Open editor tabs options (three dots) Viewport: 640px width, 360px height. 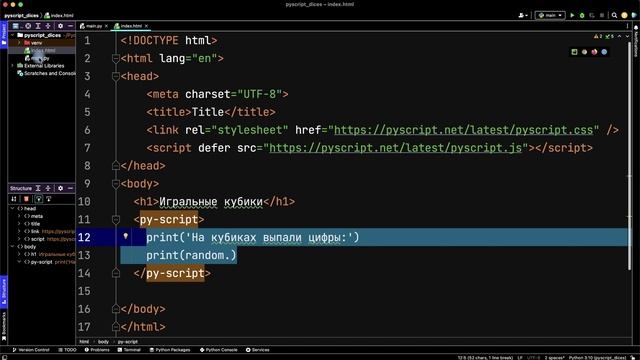pyautogui.click(x=627, y=26)
